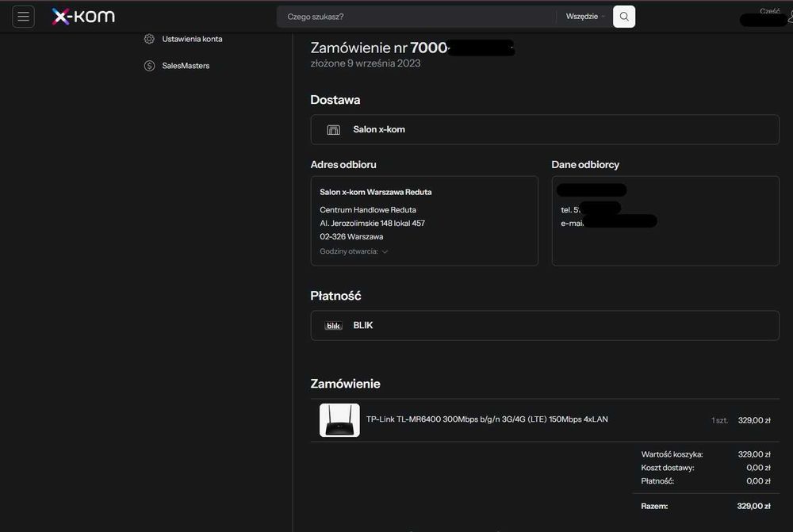Image resolution: width=793 pixels, height=532 pixels.
Task: Click the store icon in Dostawa box
Action: (x=333, y=130)
